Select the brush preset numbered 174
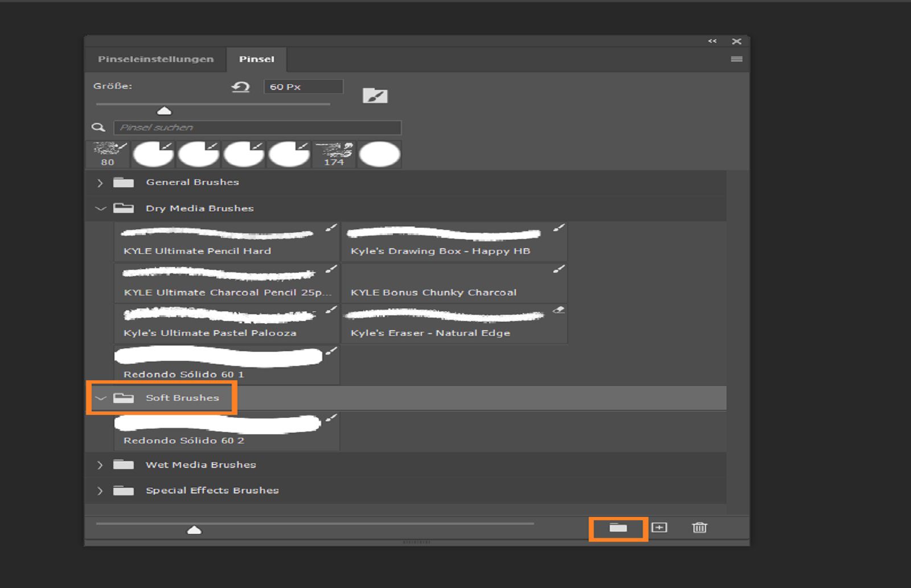911x588 pixels. pyautogui.click(x=335, y=154)
